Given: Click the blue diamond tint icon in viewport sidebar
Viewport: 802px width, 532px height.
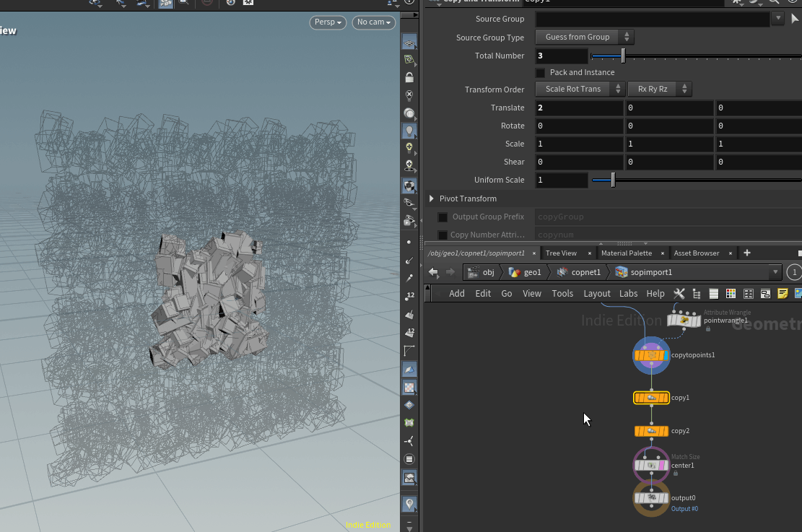Looking at the screenshot, I should tap(409, 405).
